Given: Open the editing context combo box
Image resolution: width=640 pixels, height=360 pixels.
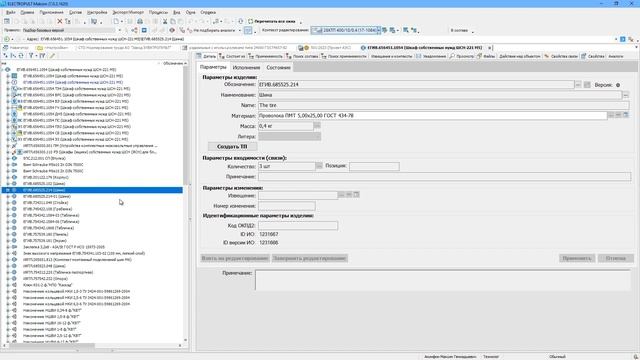Looking at the screenshot, I should coord(345,30).
